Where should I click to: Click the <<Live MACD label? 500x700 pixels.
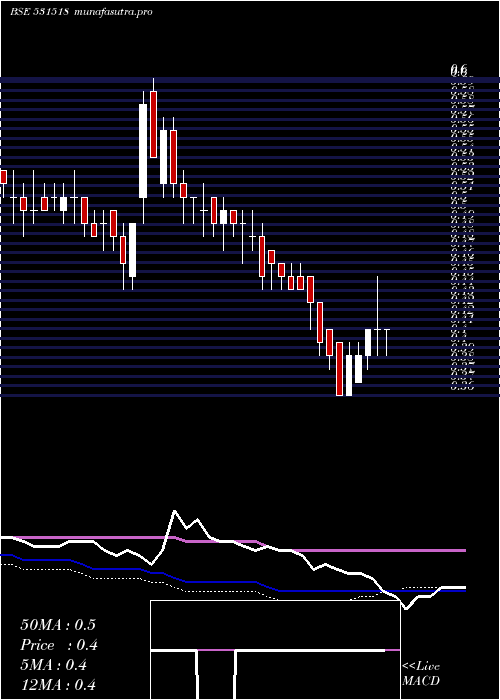click(x=421, y=674)
